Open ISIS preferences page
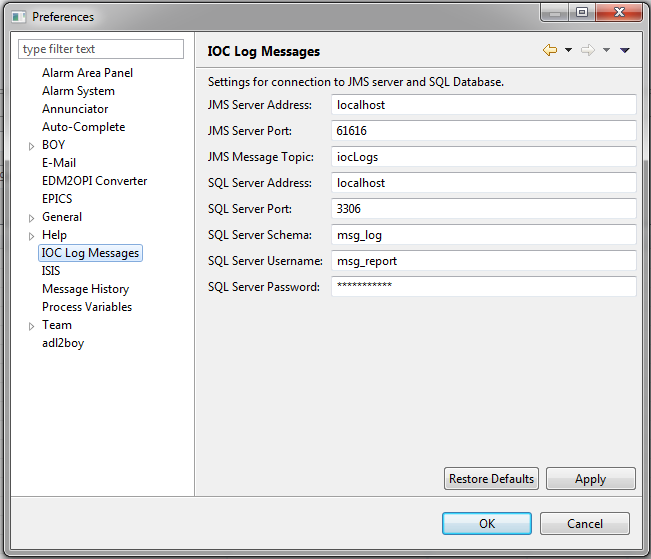The image size is (651, 559). pyautogui.click(x=51, y=271)
